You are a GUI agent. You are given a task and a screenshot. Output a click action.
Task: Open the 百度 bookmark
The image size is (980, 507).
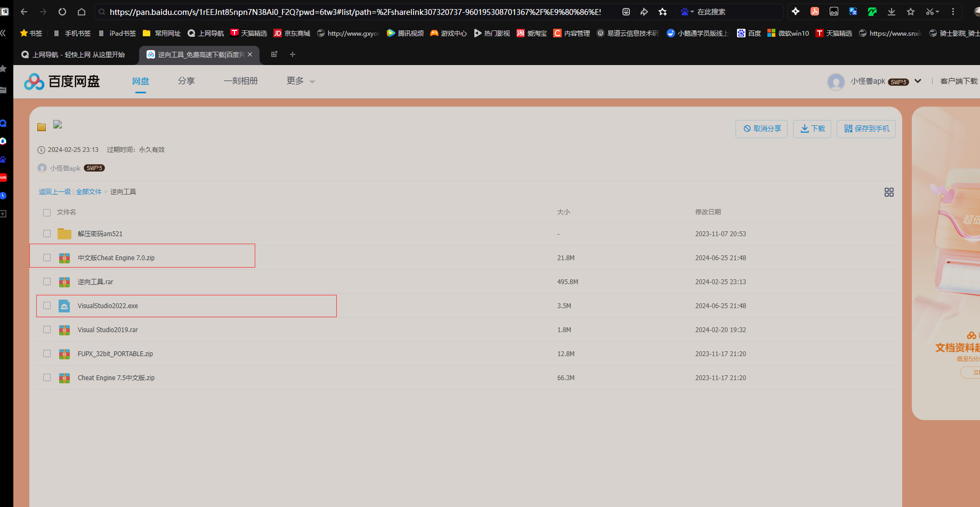(x=749, y=33)
